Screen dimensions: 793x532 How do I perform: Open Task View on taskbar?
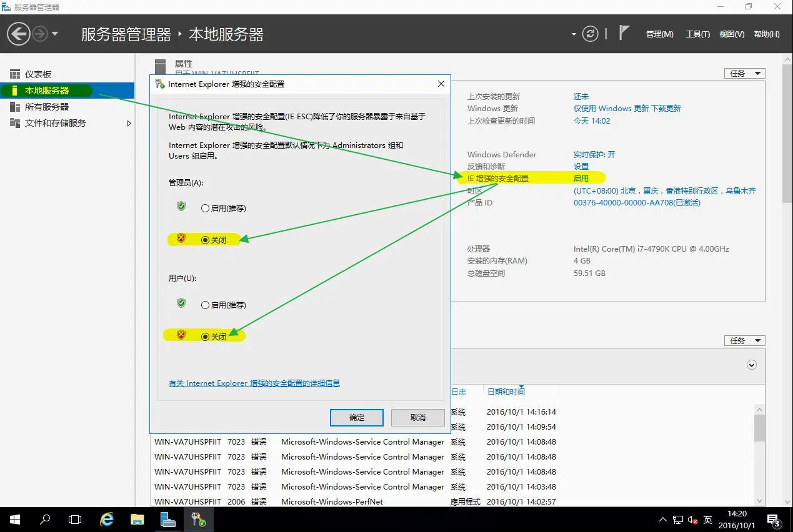[x=75, y=520]
